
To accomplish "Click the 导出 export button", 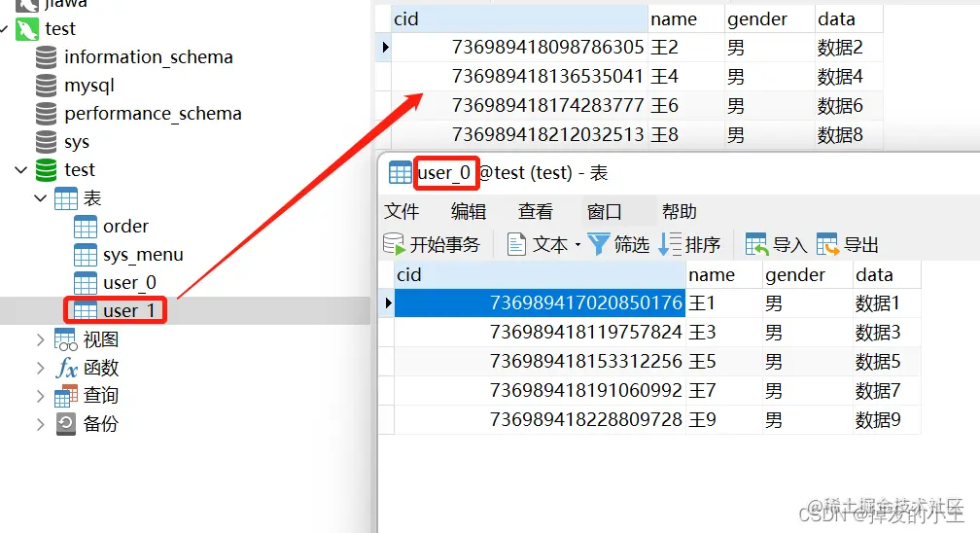I will pyautogui.click(x=848, y=244).
